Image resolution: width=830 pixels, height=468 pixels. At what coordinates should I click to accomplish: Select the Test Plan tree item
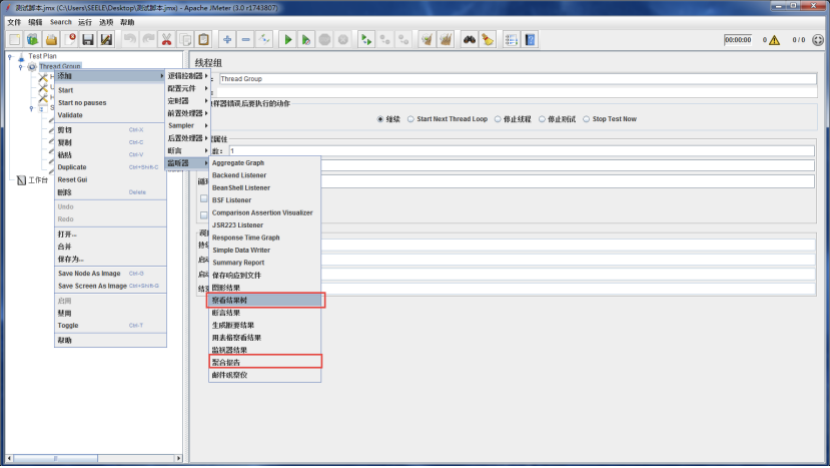pos(42,56)
